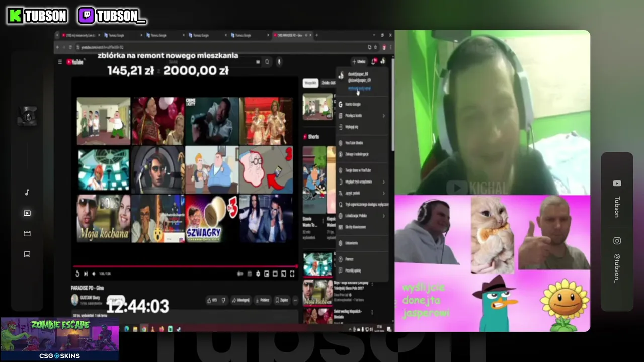Expand the Język language submenu arrow
This screenshot has height=362, width=644.
384,193
